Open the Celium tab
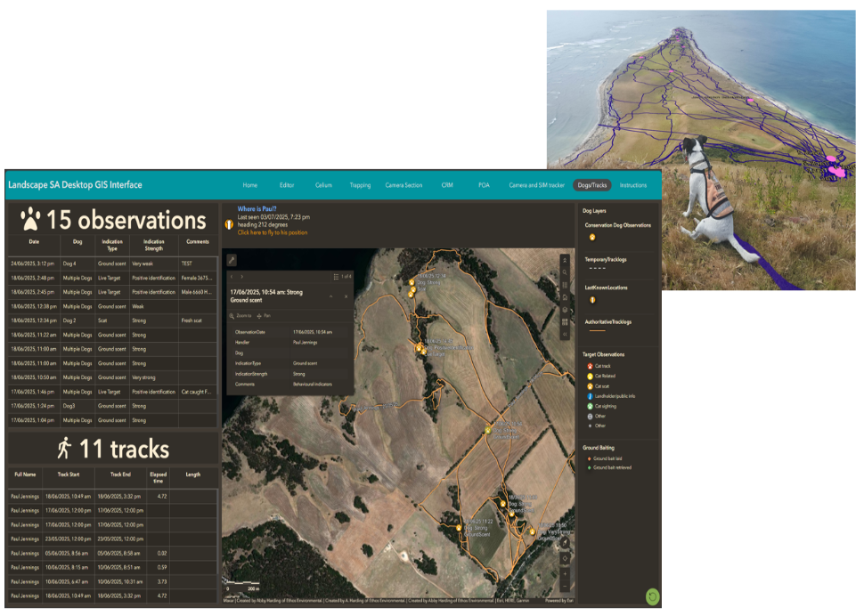Viewport: 864px width, 616px height. pos(323,185)
